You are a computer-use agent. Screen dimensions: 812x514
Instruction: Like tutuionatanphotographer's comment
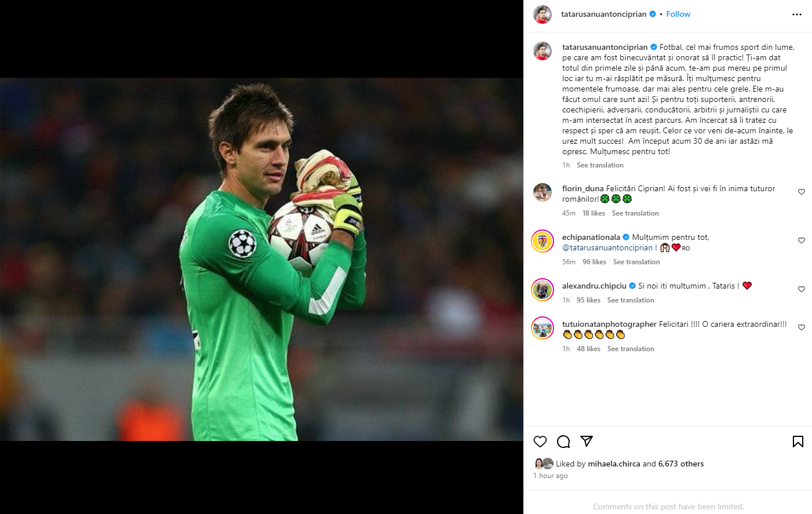pyautogui.click(x=802, y=327)
